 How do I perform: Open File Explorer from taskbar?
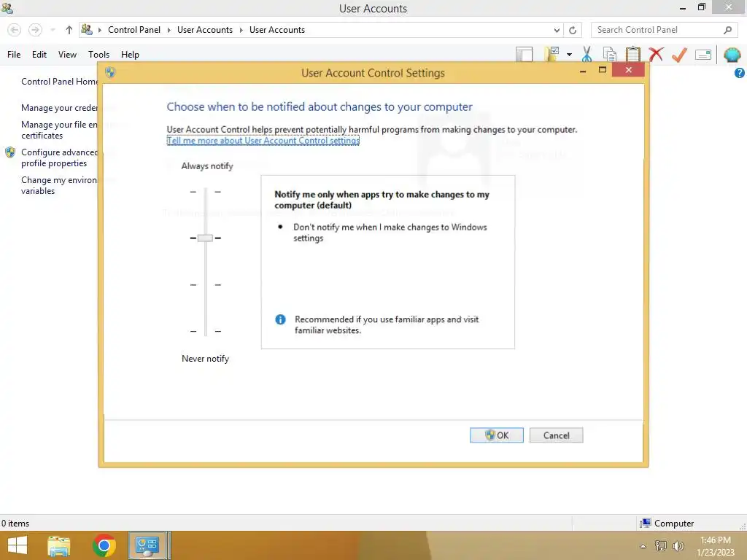click(59, 545)
